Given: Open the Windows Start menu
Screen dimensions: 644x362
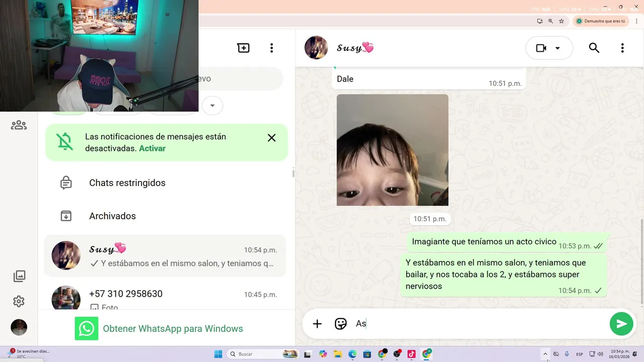Looking at the screenshot, I should click(x=218, y=354).
